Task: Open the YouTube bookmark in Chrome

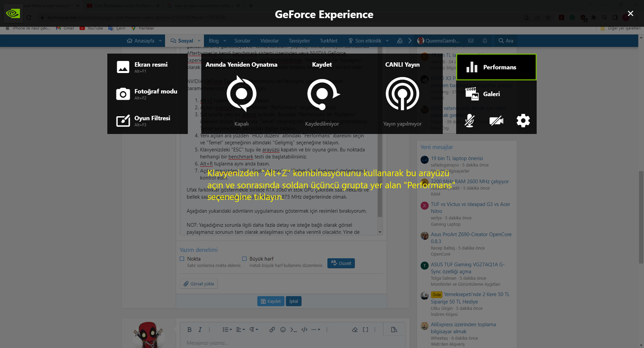Action: pyautogui.click(x=91, y=28)
